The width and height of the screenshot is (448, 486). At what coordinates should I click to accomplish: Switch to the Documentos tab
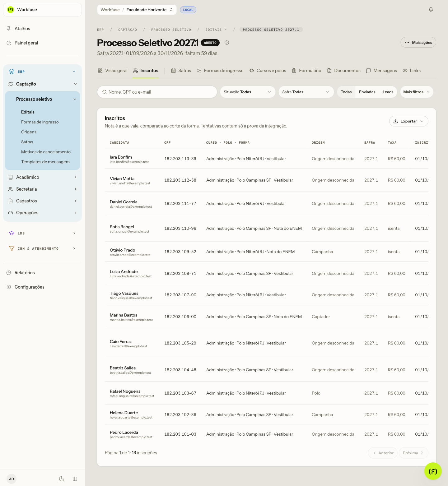click(x=344, y=71)
